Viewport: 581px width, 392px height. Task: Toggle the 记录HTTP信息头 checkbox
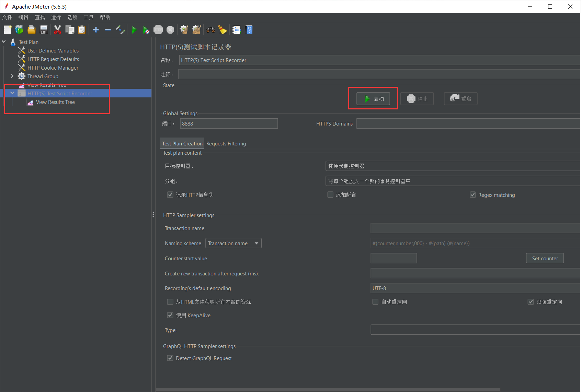[x=170, y=195]
